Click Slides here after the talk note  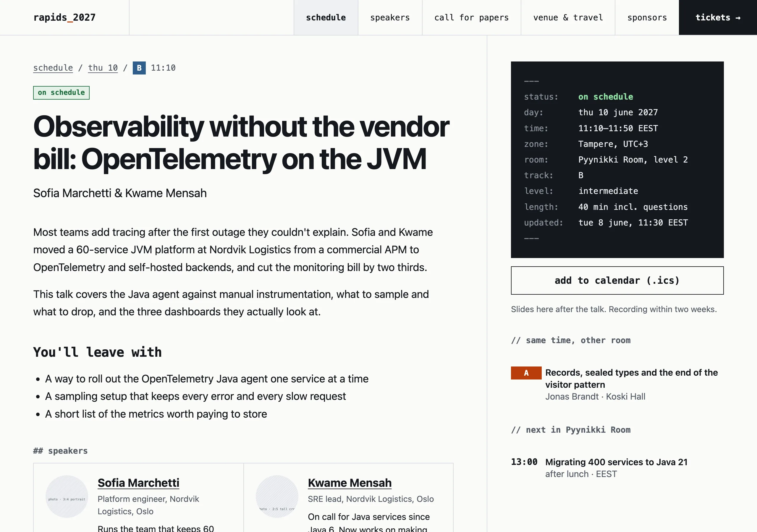(x=614, y=309)
